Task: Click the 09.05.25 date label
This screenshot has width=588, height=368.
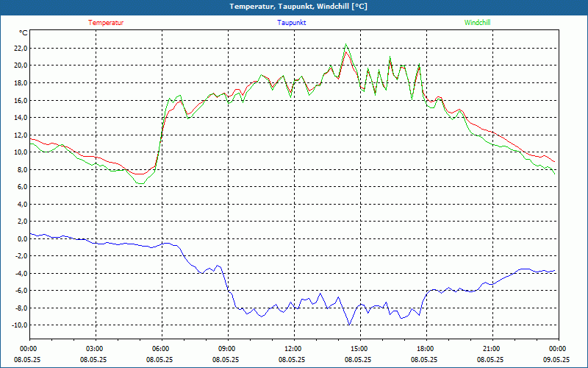Action: pos(557,359)
